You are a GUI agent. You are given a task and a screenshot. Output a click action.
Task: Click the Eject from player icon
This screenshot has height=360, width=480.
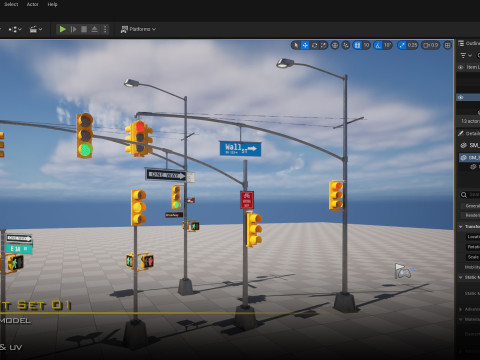pyautogui.click(x=95, y=29)
